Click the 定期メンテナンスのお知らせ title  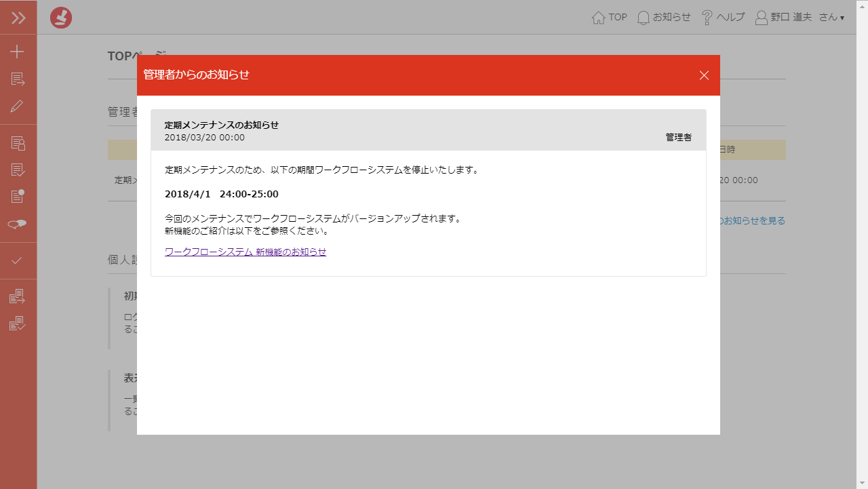click(222, 125)
